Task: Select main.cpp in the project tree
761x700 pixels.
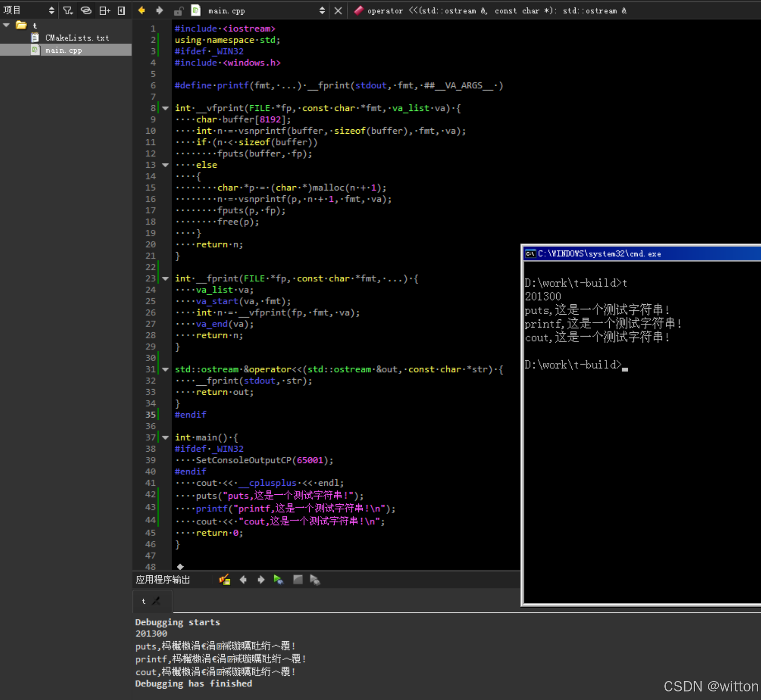Action: [x=64, y=50]
